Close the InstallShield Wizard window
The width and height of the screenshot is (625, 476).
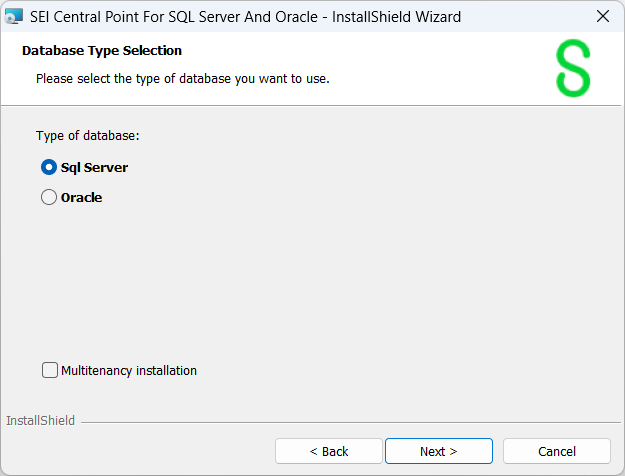coord(602,16)
